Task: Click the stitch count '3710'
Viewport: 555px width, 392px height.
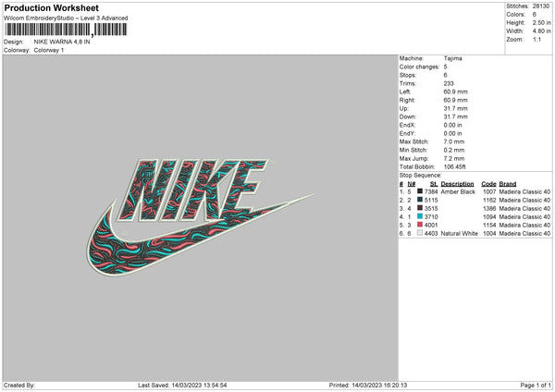Action: tap(431, 217)
